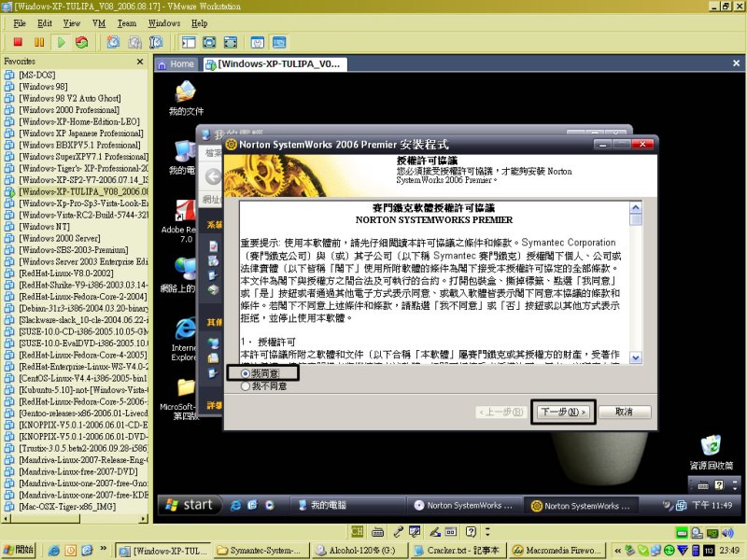Select [Windows-SBS-2003-Premium] in Favorites
Viewport: 747px width, 560px height.
pyautogui.click(x=74, y=249)
